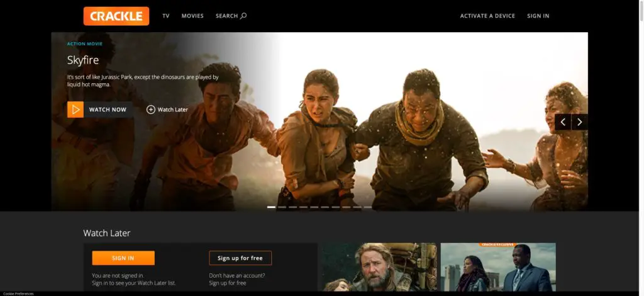This screenshot has height=296, width=644.
Task: Open the thumbnail with the bearded man
Action: click(379, 267)
